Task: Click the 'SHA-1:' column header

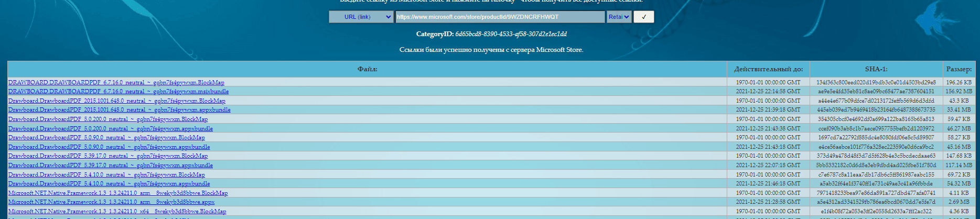Action: 876,69
